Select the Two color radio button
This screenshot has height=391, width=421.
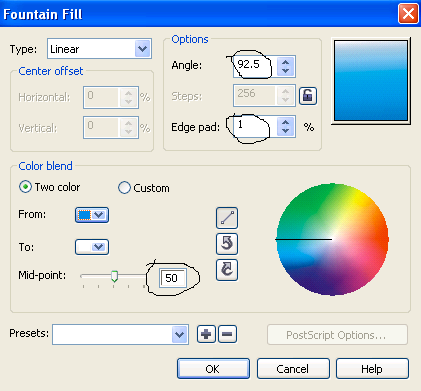pyautogui.click(x=26, y=187)
